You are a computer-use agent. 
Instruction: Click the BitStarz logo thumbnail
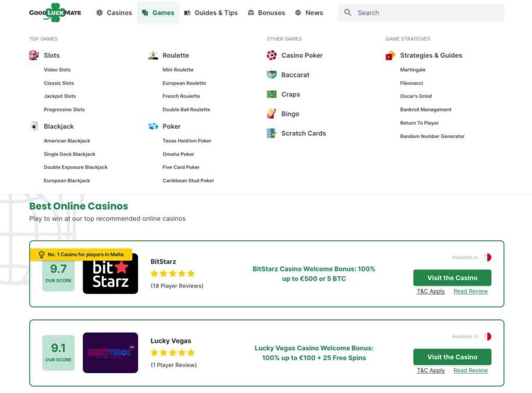click(110, 274)
